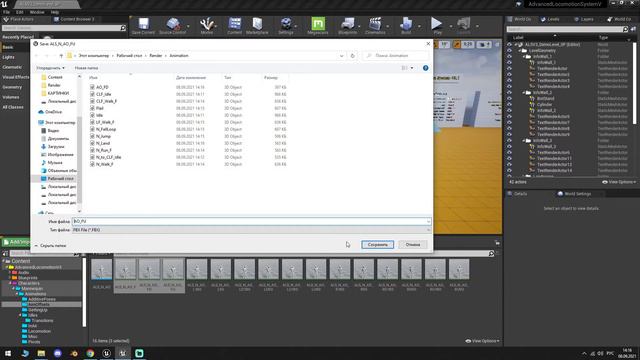Image resolution: width=640 pixels, height=360 pixels.
Task: Toggle visibility of BotStand actor
Action: point(509,98)
